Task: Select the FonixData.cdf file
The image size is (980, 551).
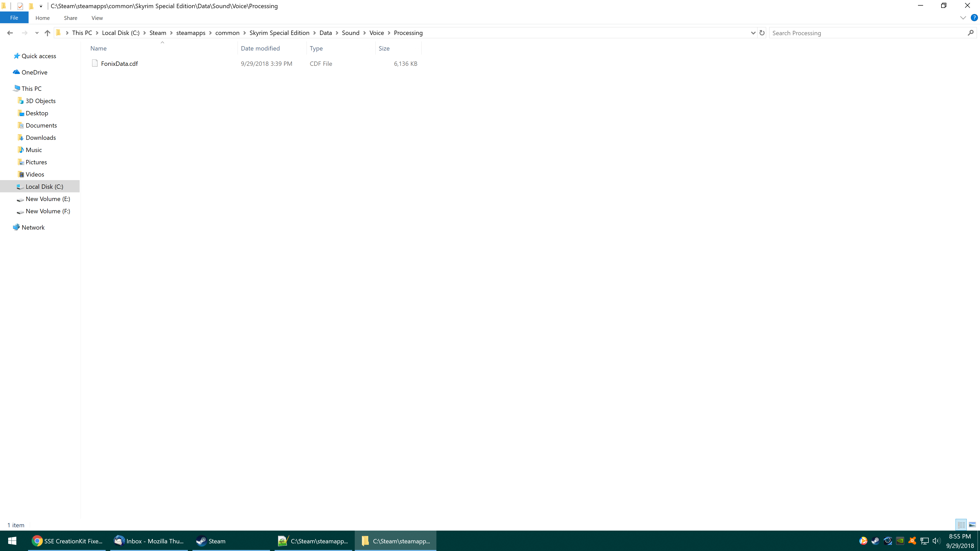Action: (x=119, y=64)
